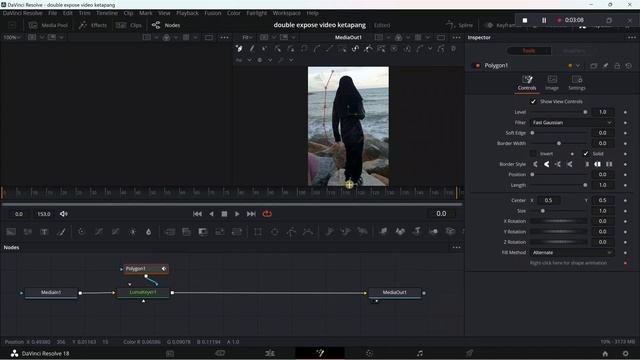Select Click Append tool in polygon toolbar
The width and height of the screenshot is (640, 360).
coord(239,49)
